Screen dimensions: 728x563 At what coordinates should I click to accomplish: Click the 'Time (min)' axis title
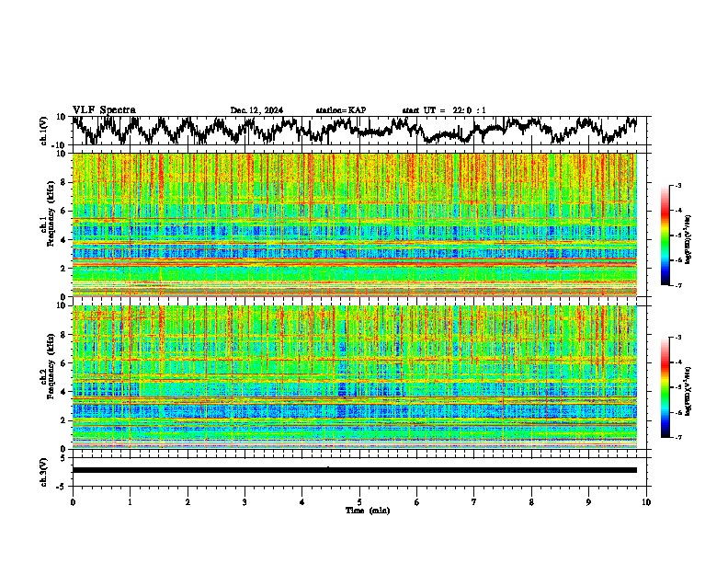point(368,511)
